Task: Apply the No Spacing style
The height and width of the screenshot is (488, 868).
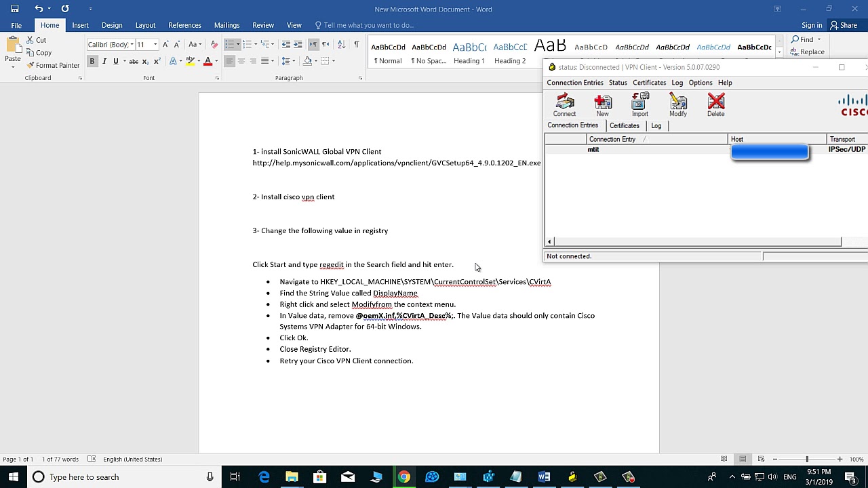Action: coord(429,53)
